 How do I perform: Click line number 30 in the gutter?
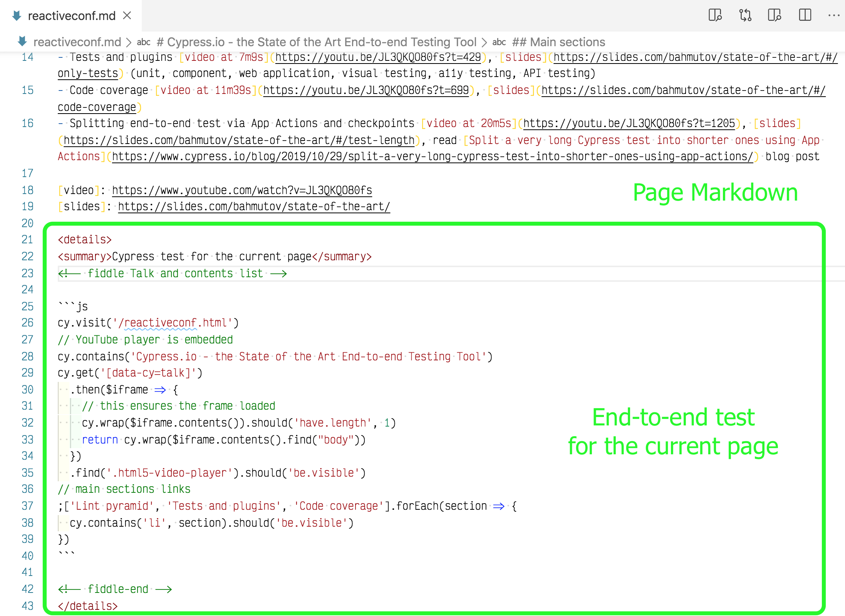[27, 390]
